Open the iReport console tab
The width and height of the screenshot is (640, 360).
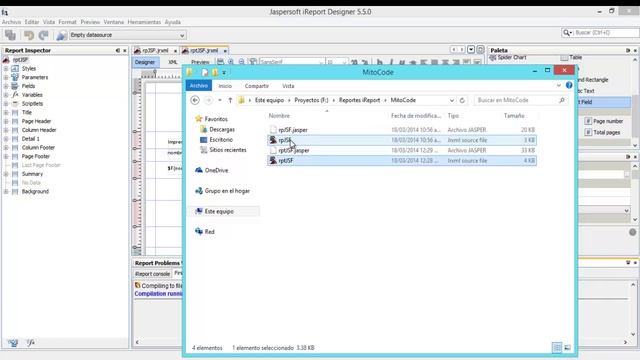pyautogui.click(x=152, y=274)
